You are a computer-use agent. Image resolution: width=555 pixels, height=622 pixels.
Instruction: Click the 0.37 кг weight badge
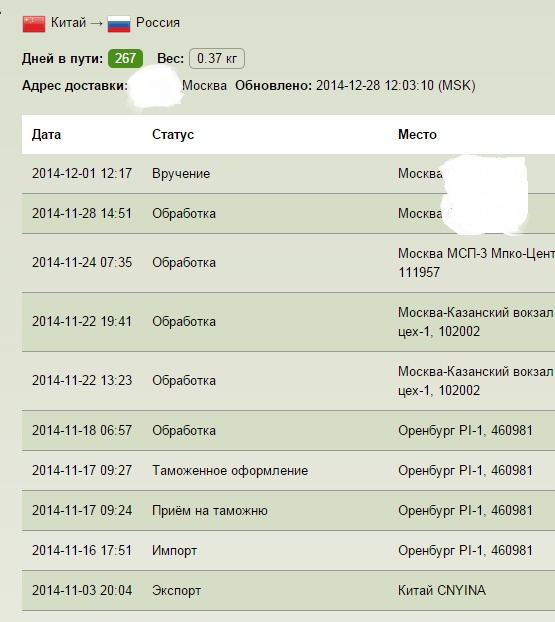click(217, 58)
